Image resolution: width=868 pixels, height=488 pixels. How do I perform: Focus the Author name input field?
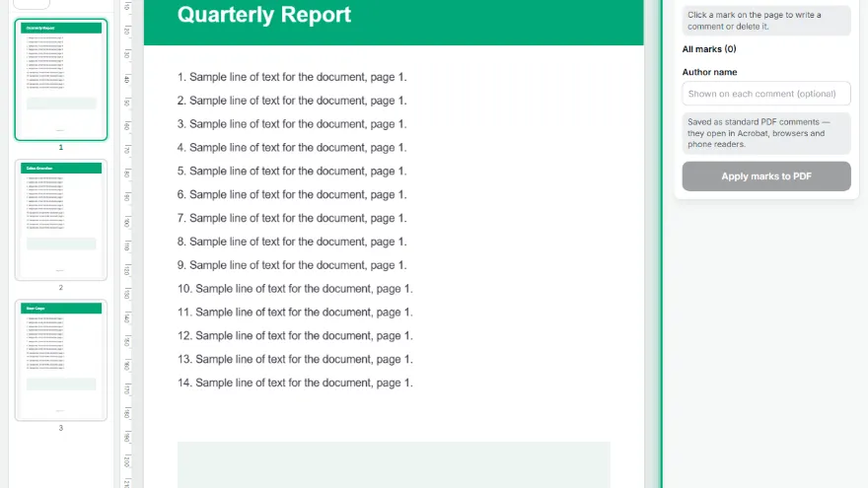(766, 94)
